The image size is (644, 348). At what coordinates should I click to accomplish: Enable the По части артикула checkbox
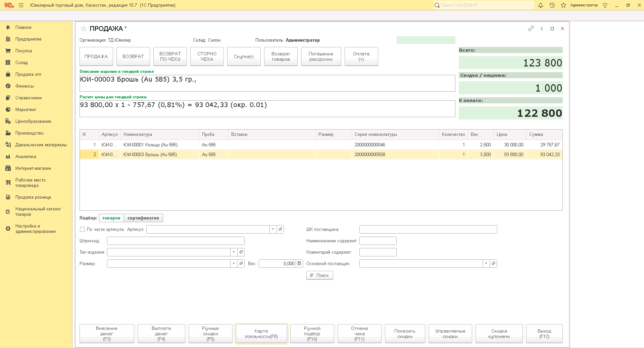82,229
